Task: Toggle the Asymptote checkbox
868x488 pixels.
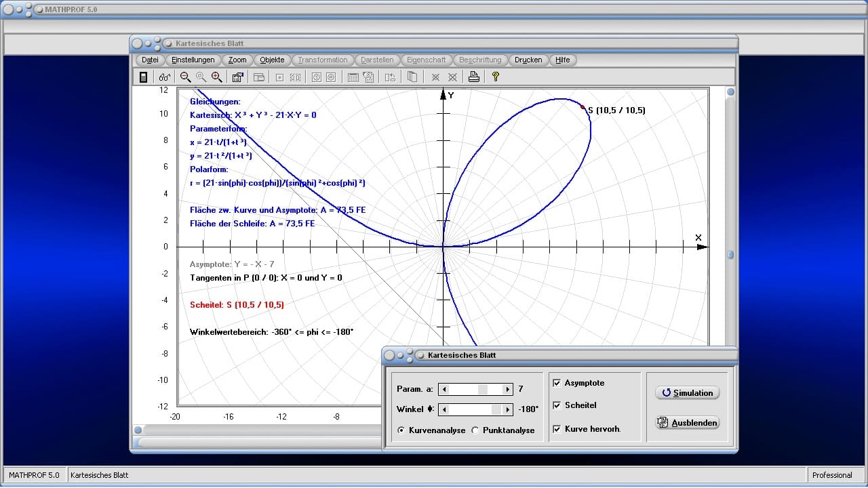Action: click(557, 383)
